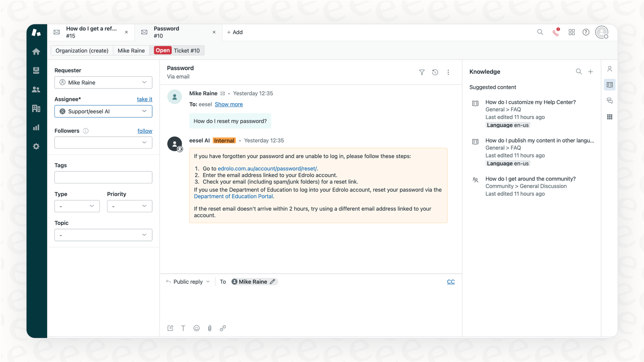The width and height of the screenshot is (644, 362).
Task: Open conversation events via the clock icon
Action: point(435,72)
